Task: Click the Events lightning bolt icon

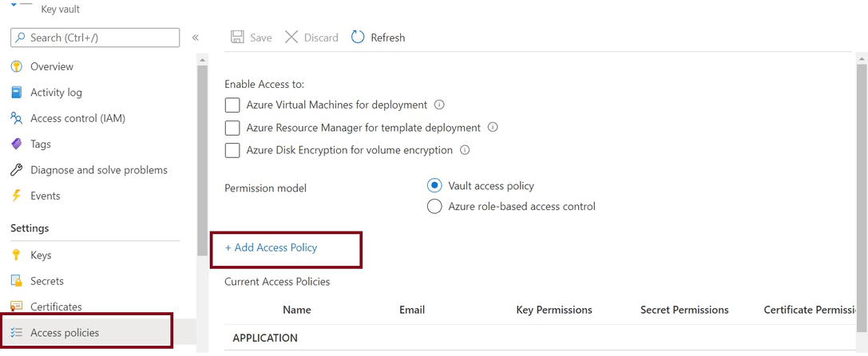Action: coord(17,196)
